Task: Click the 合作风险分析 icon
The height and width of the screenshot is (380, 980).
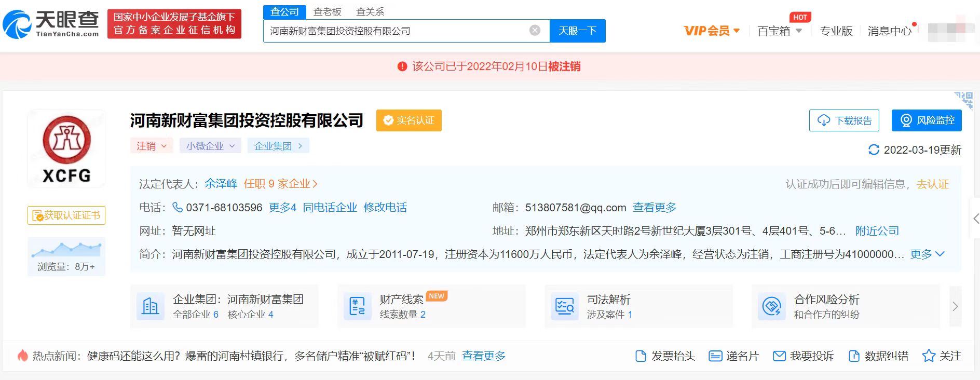Action: [x=771, y=306]
